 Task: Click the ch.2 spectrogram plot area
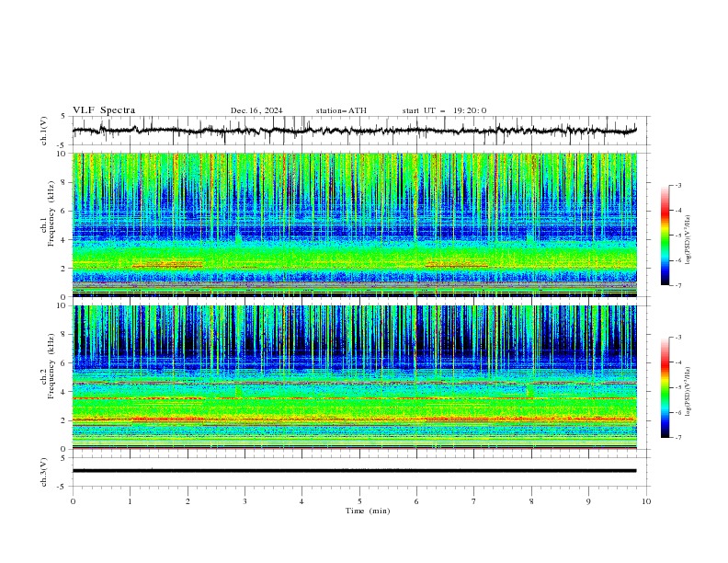pos(355,377)
